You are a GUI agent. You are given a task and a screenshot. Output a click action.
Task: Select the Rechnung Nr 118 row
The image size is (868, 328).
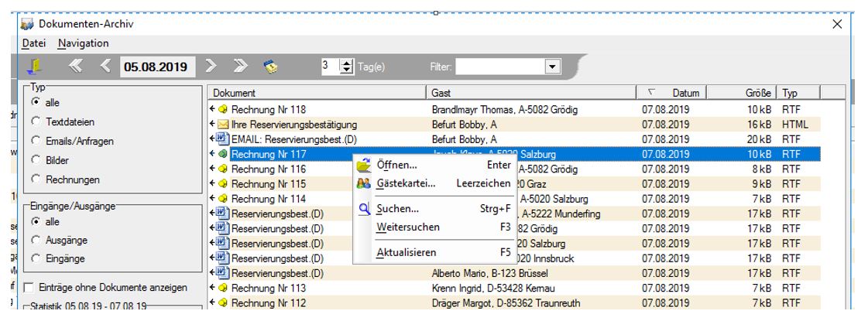pyautogui.click(x=514, y=110)
